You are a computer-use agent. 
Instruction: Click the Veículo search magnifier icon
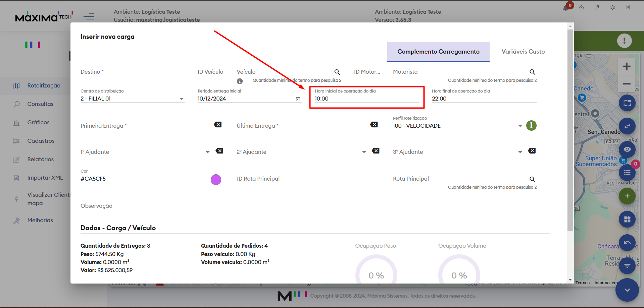tap(337, 72)
